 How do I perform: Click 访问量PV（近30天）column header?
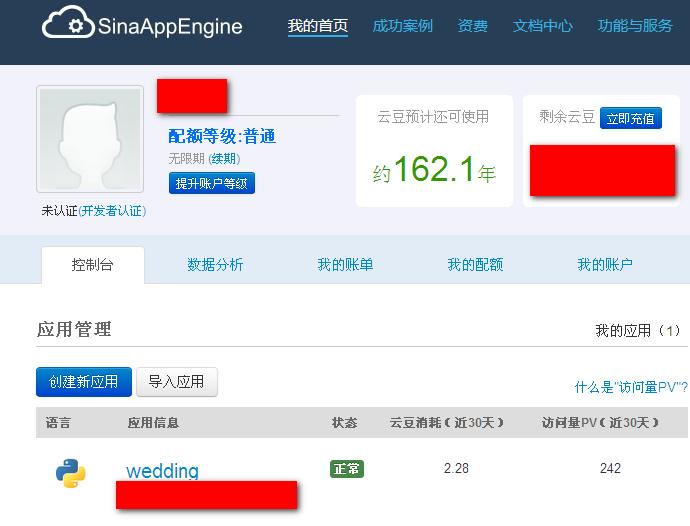point(600,423)
